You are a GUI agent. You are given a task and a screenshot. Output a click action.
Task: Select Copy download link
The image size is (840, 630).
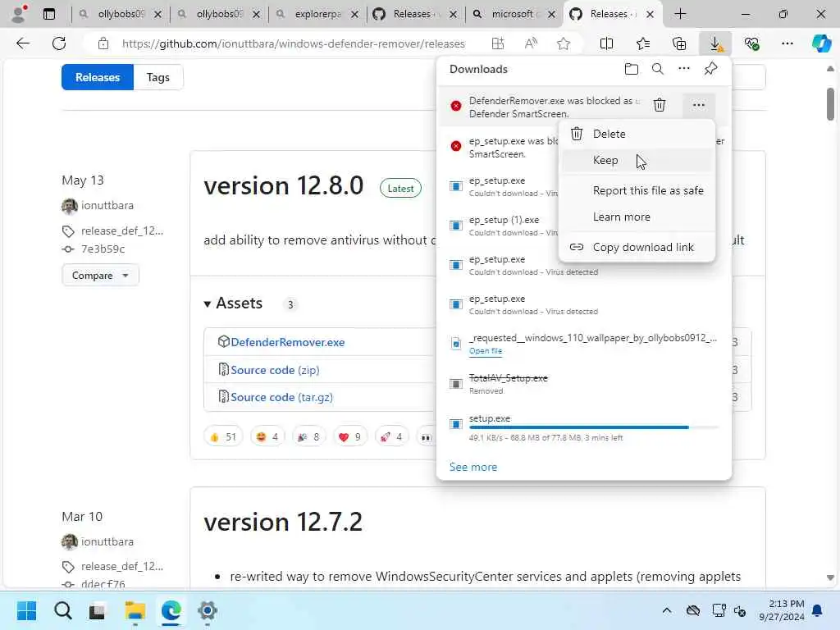tap(637, 247)
